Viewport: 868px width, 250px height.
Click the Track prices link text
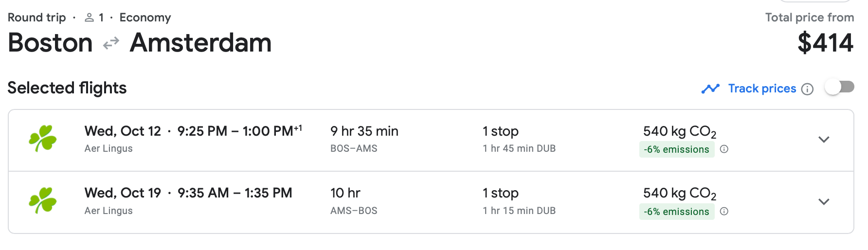click(x=762, y=89)
